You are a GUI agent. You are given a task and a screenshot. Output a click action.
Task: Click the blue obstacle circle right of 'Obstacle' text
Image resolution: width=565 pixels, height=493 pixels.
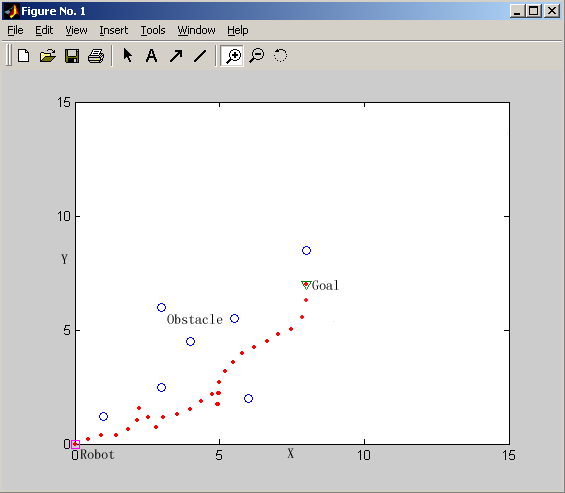point(235,319)
